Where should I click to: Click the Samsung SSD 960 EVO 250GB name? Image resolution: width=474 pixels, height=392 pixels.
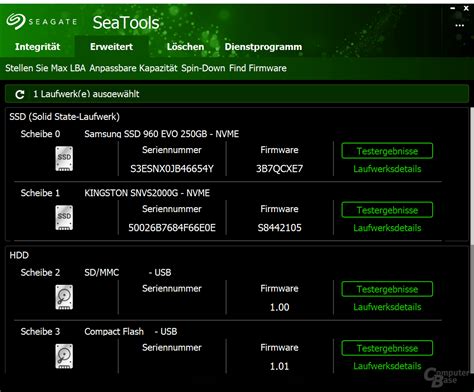[162, 134]
